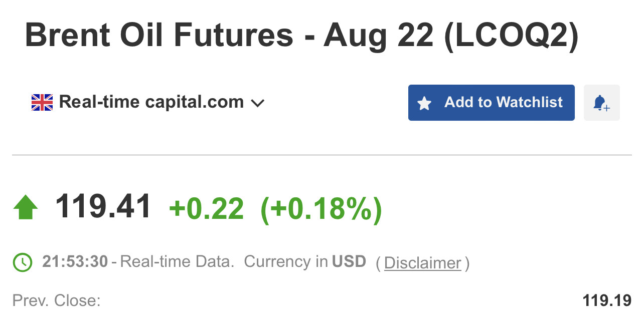This screenshot has width=644, height=311.
Task: Click the green up arrow icon
Action: (x=26, y=207)
